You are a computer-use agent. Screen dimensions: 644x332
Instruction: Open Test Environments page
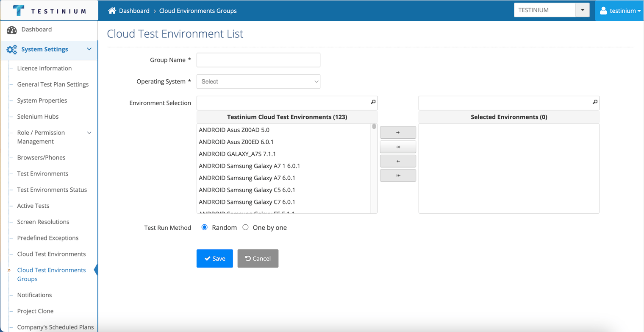point(43,173)
